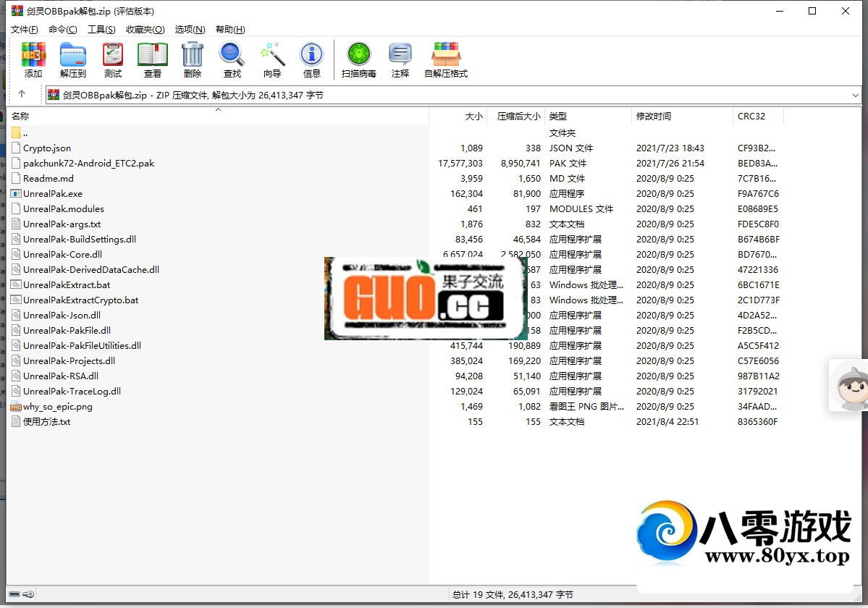
Task: Click the 看图王 PNG 图片 type cell
Action: coord(586,407)
